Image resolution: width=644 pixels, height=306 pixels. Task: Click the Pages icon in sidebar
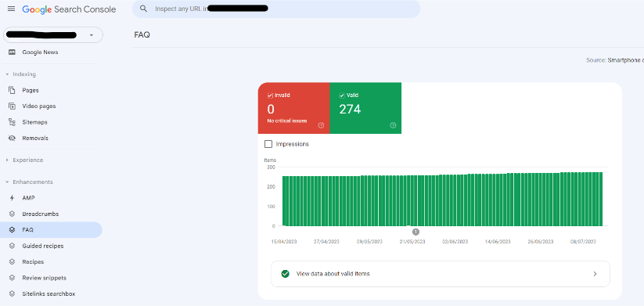pos(12,90)
